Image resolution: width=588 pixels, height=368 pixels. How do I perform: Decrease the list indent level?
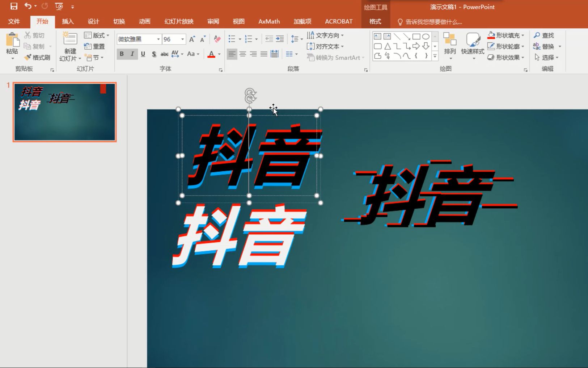(x=269, y=39)
